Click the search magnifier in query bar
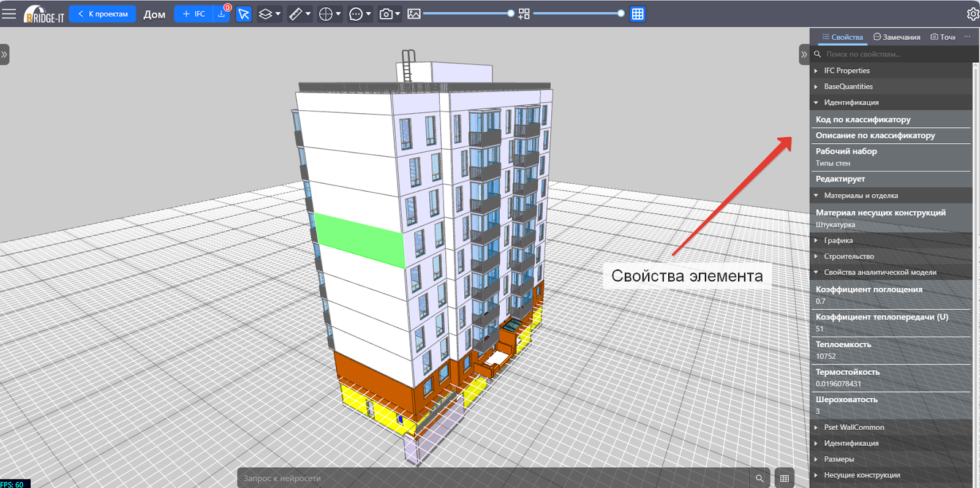The width and height of the screenshot is (980, 488). coord(759,478)
